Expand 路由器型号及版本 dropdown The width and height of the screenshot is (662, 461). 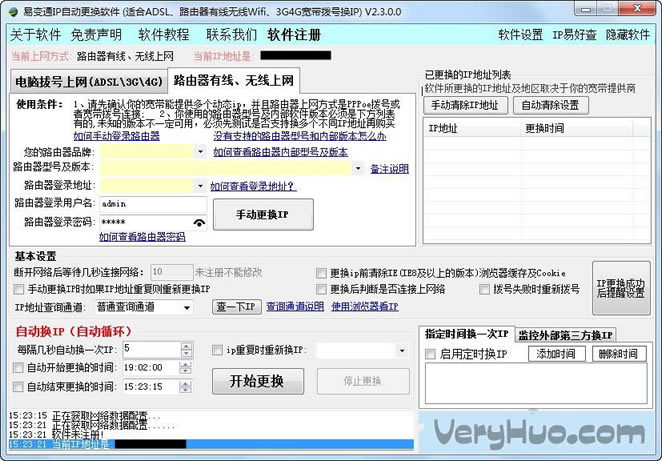tap(358, 168)
